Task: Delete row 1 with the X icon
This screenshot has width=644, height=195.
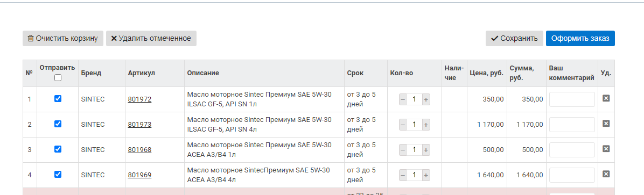Action: [606, 98]
